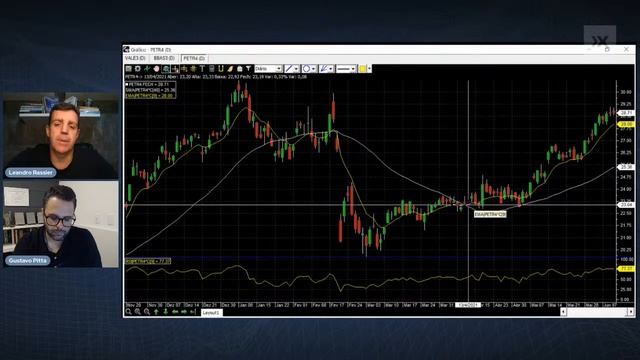Viewport: 640px width, 360px height.
Task: Click the 23.08 crosshair price tag
Action: 626,204
